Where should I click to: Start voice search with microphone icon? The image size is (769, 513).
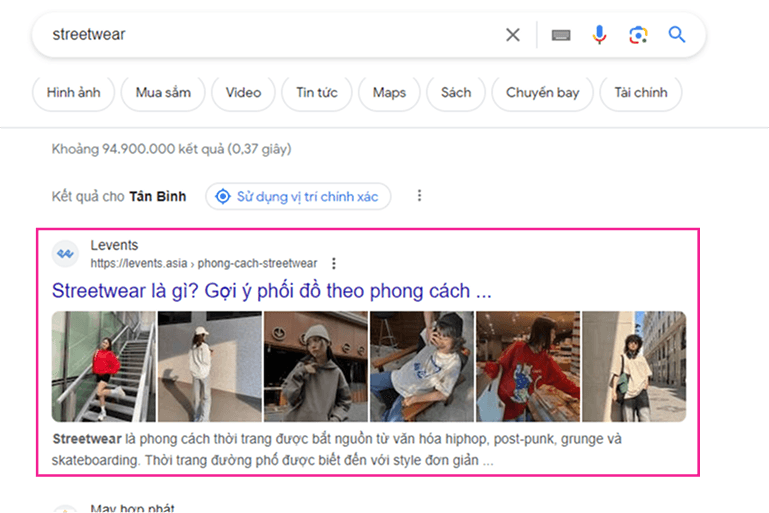(x=599, y=35)
